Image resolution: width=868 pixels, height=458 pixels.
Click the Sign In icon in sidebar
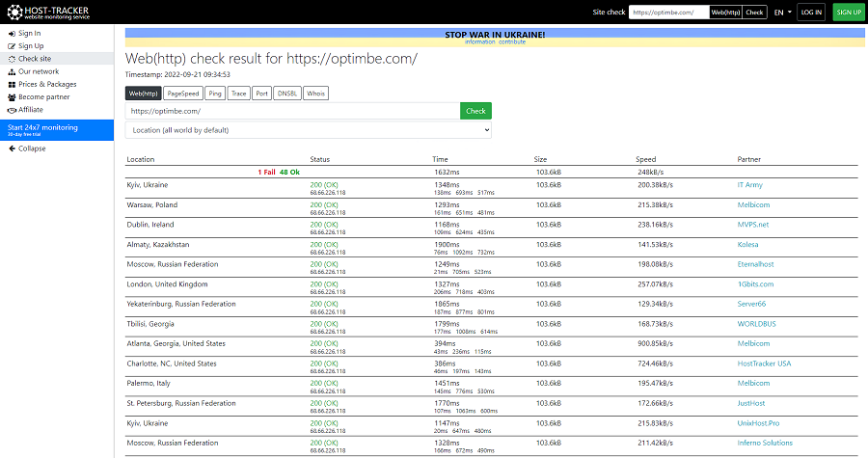click(12, 34)
